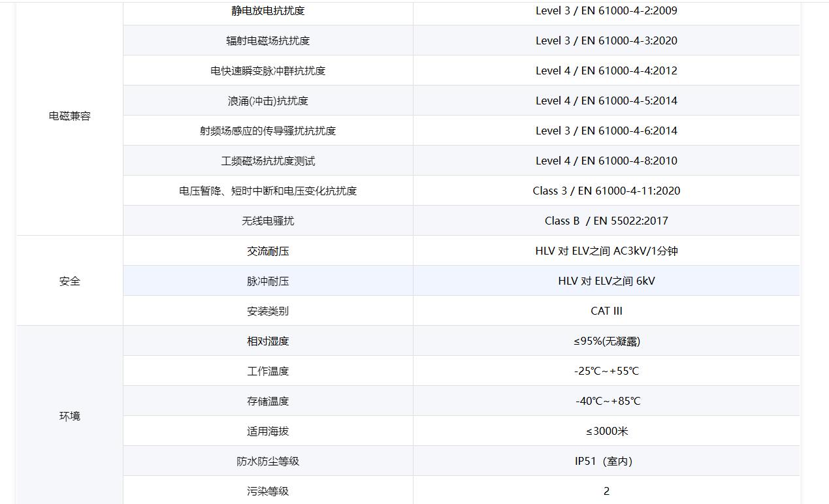Click the 静电放电抗扰度 row label
The image size is (829, 504).
268,10
